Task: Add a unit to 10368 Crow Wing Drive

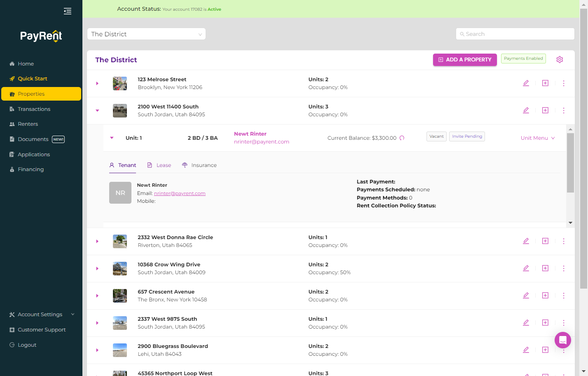Action: pos(545,268)
